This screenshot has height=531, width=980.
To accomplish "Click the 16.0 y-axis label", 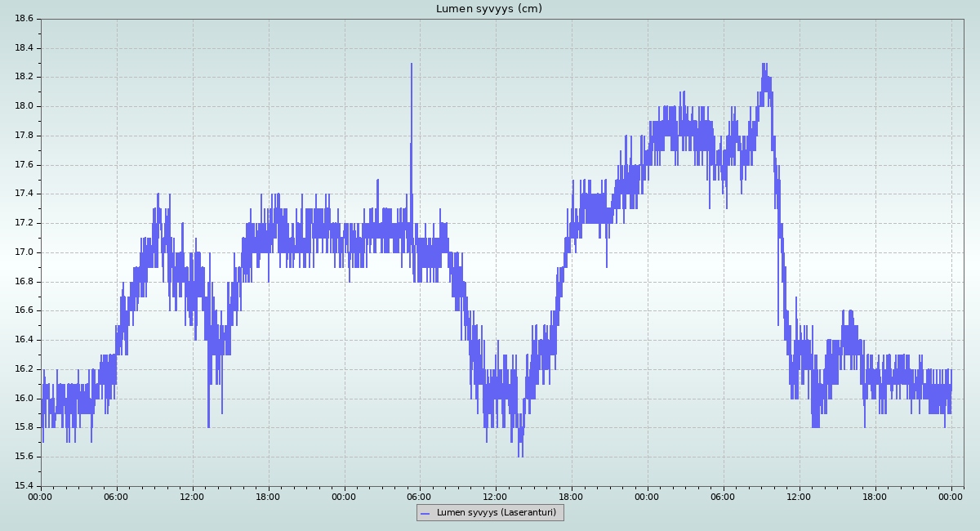I will [23, 399].
